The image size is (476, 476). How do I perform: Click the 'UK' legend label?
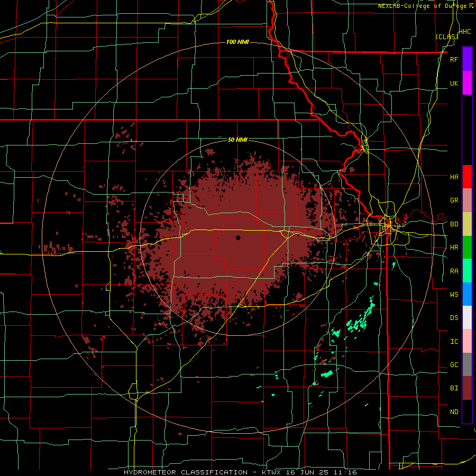(454, 83)
